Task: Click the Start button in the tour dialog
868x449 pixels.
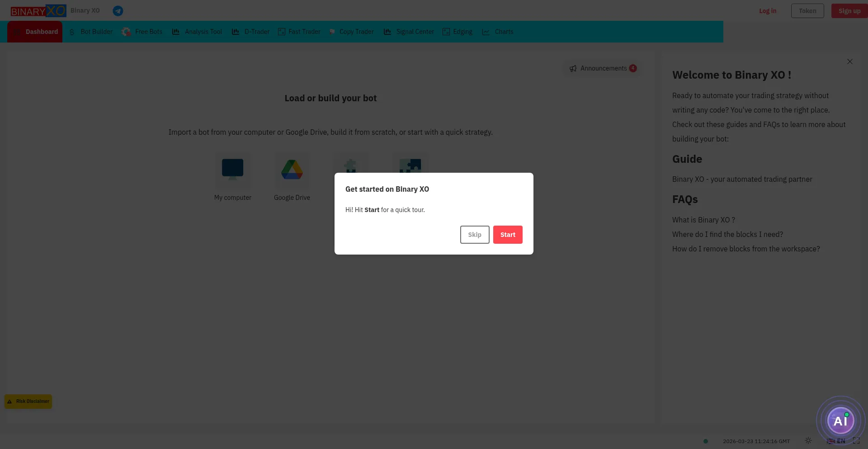Action: coord(508,235)
